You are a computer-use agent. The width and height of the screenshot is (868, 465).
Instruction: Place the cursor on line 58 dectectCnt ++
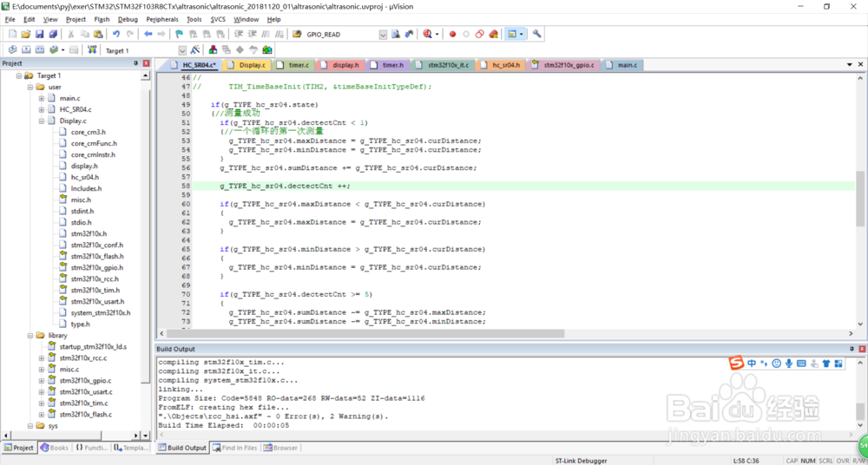pos(285,186)
